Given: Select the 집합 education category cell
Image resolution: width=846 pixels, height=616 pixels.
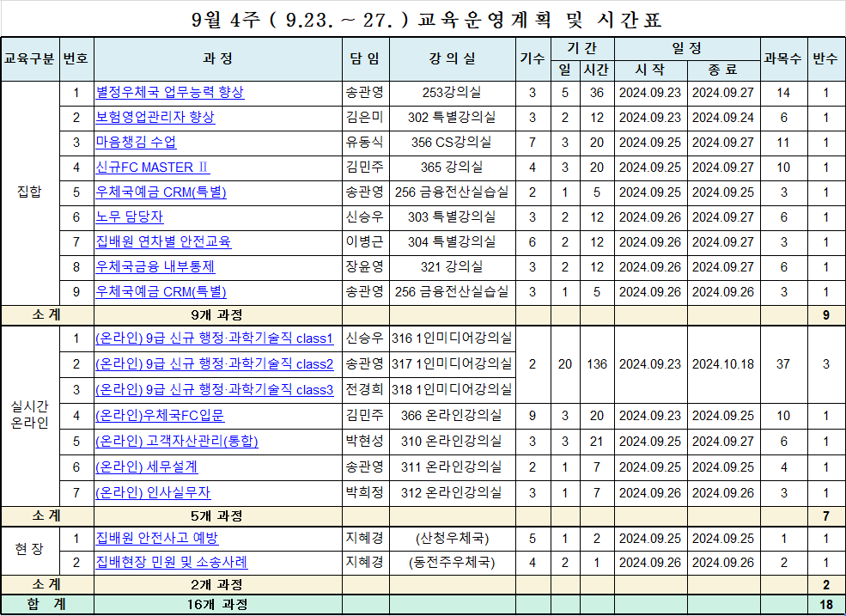Looking at the screenshot, I should pyautogui.click(x=29, y=192).
